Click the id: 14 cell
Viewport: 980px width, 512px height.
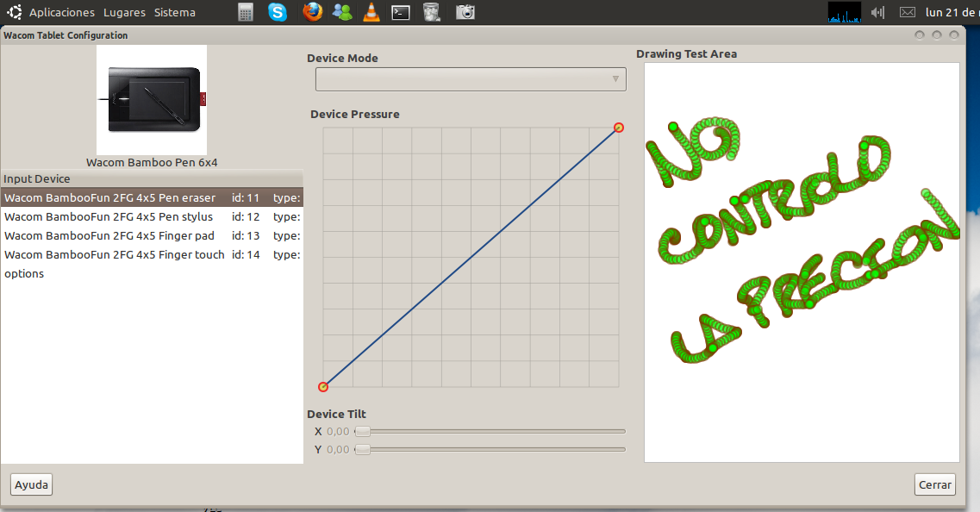[x=246, y=254]
